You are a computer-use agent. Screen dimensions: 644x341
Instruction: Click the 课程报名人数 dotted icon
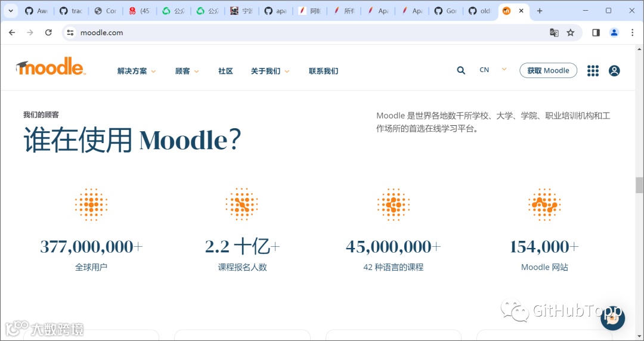point(242,204)
